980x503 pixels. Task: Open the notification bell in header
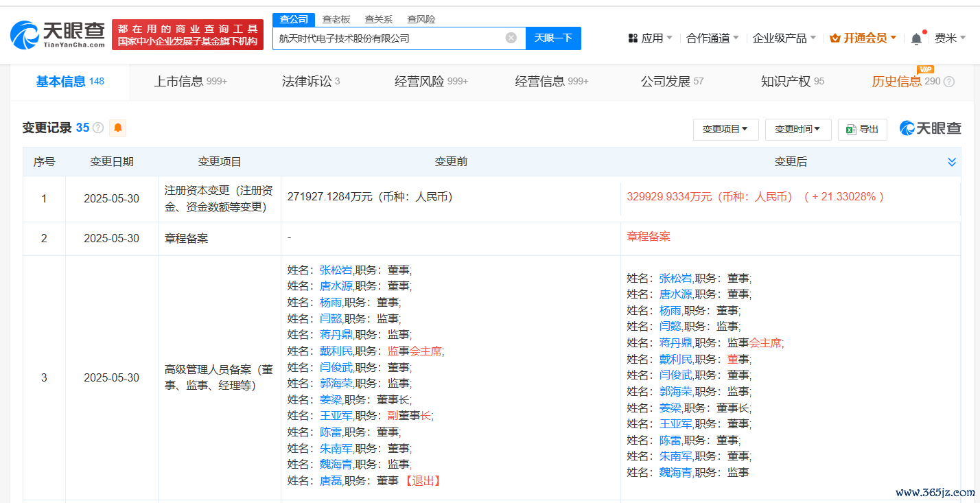916,39
